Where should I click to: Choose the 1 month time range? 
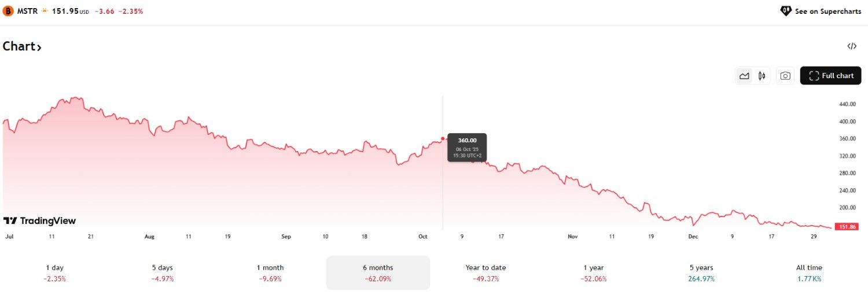(270, 273)
